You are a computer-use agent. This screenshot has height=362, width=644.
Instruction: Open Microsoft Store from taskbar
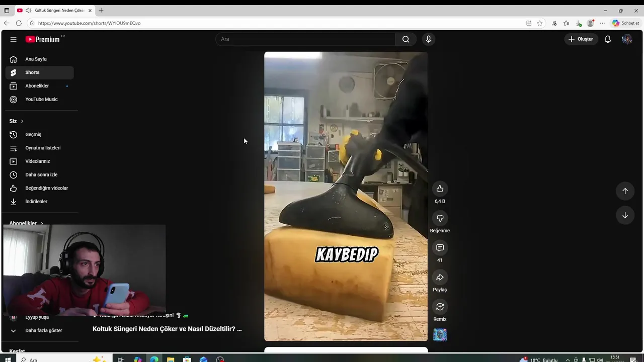coord(187,359)
